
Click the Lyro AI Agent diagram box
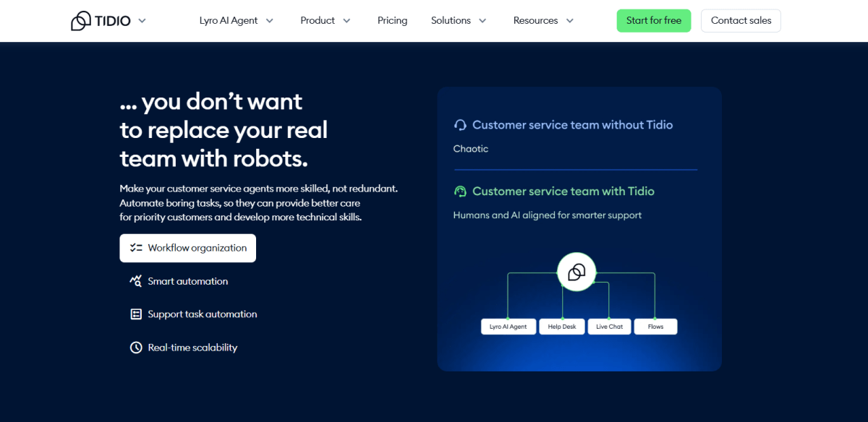point(509,327)
